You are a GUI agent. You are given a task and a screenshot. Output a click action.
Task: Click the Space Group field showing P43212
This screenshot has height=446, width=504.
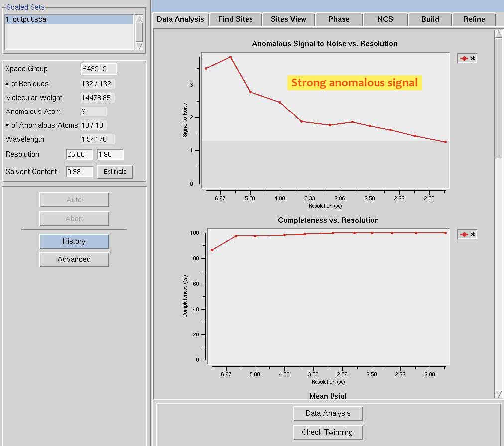(x=98, y=69)
